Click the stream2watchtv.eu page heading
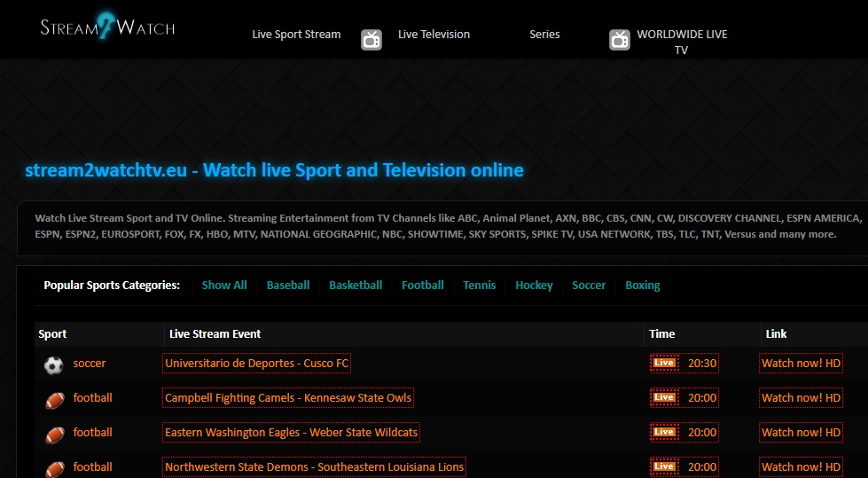868x478 pixels. click(275, 170)
